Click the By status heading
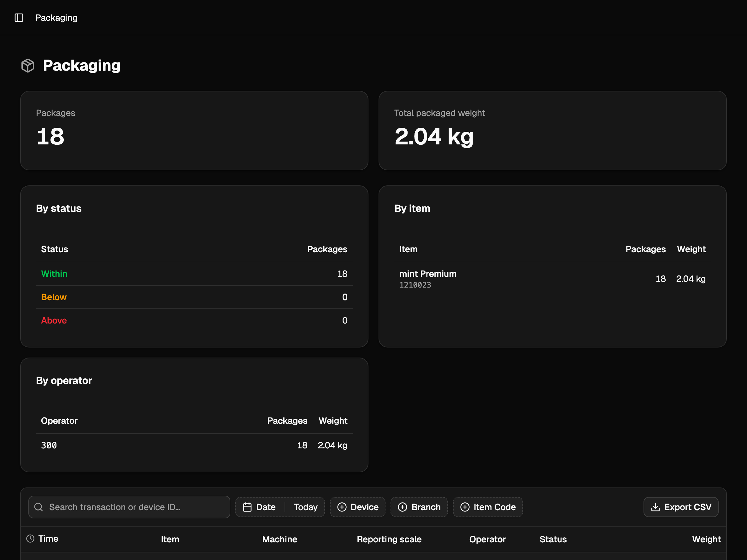Screen dimensions: 747x560 [59, 209]
